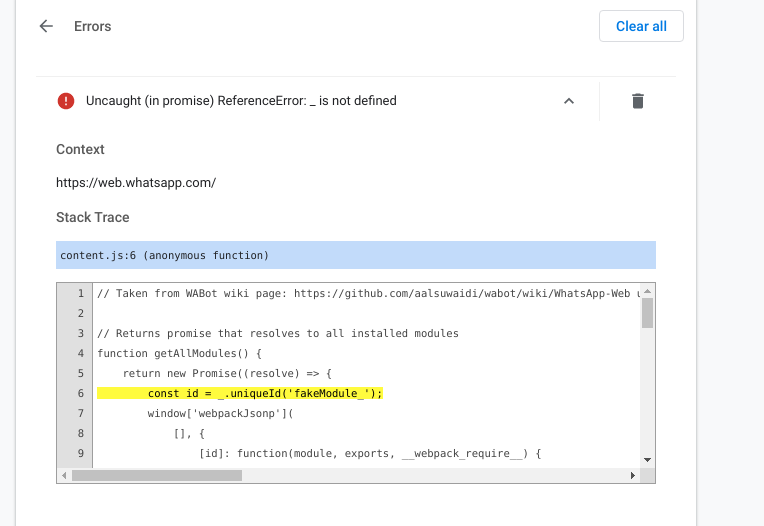Click the line function getAllModules()

pyautogui.click(x=179, y=354)
